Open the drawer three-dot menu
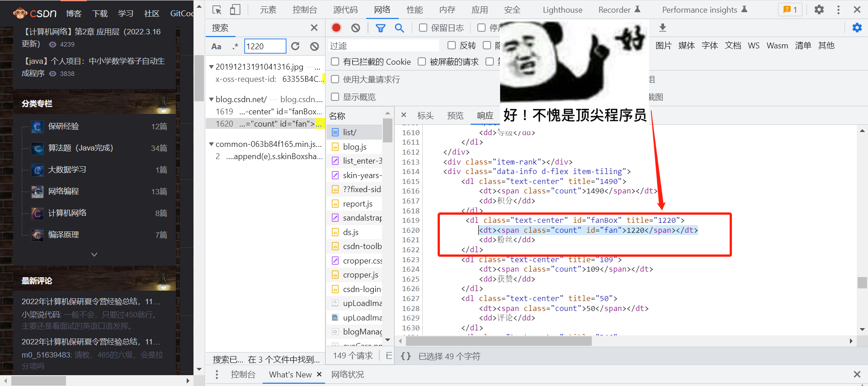The width and height of the screenshot is (868, 386). 217,374
